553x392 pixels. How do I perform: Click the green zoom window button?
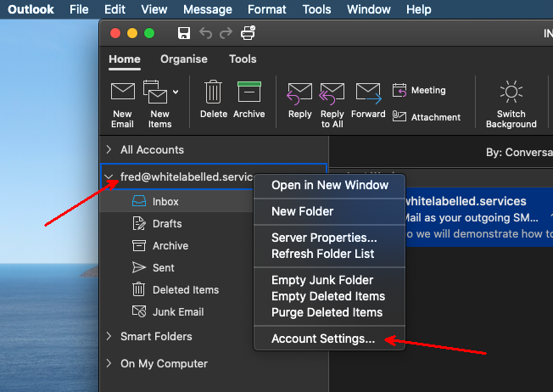149,33
